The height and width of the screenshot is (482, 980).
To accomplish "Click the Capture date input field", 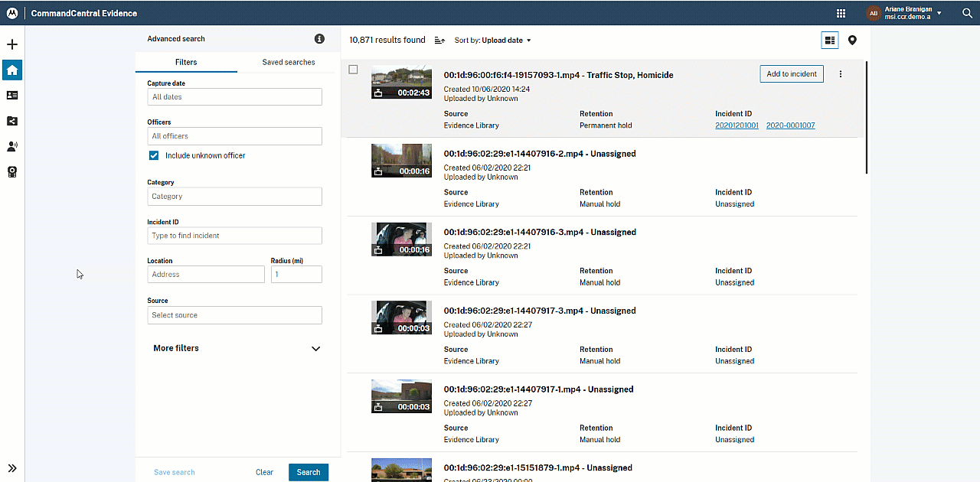I will 234,97.
